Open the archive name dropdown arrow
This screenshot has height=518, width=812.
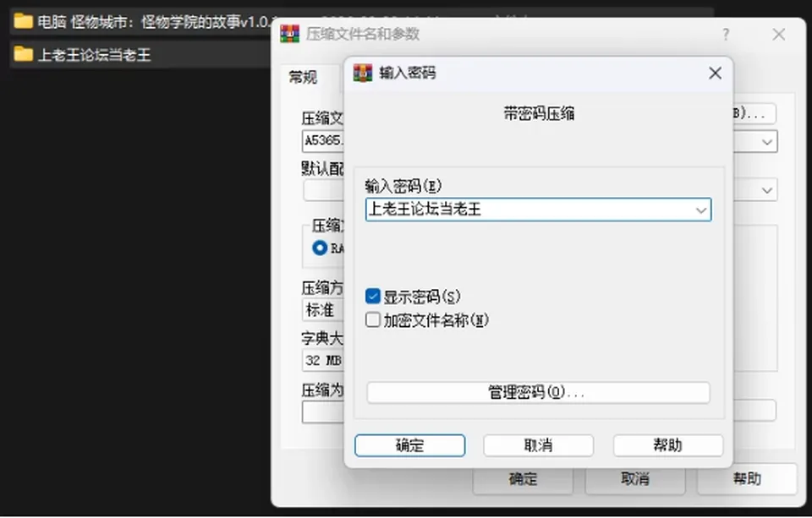click(x=767, y=142)
